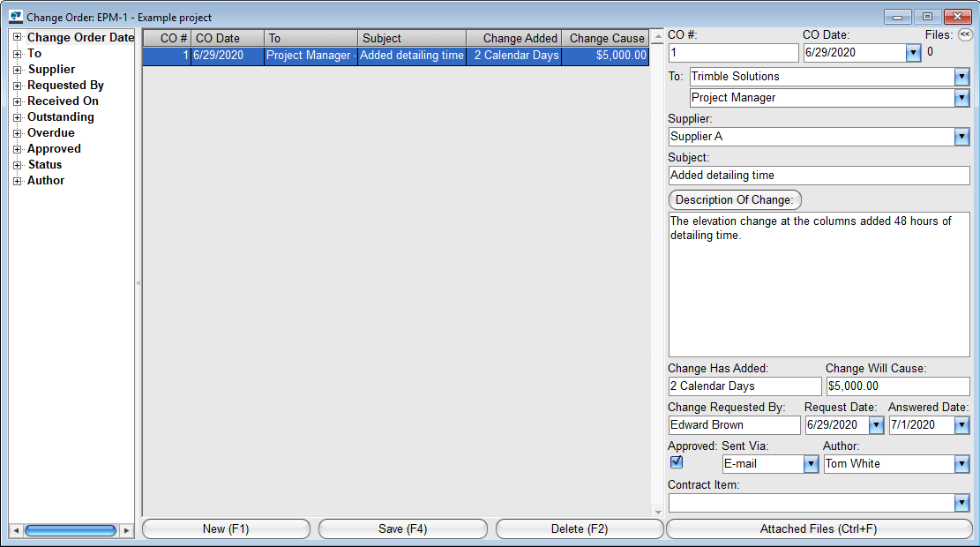Image resolution: width=980 pixels, height=547 pixels.
Task: Click the New (F1) button
Action: (x=226, y=528)
